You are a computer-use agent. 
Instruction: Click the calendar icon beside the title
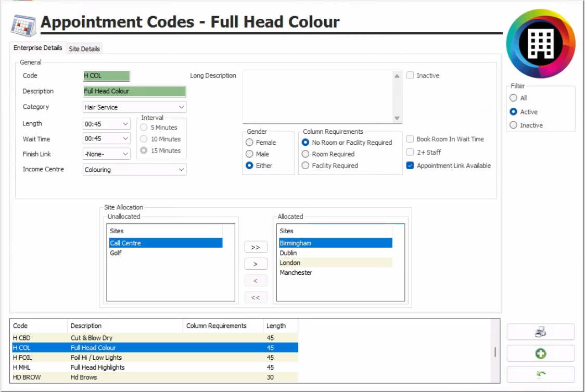point(23,25)
